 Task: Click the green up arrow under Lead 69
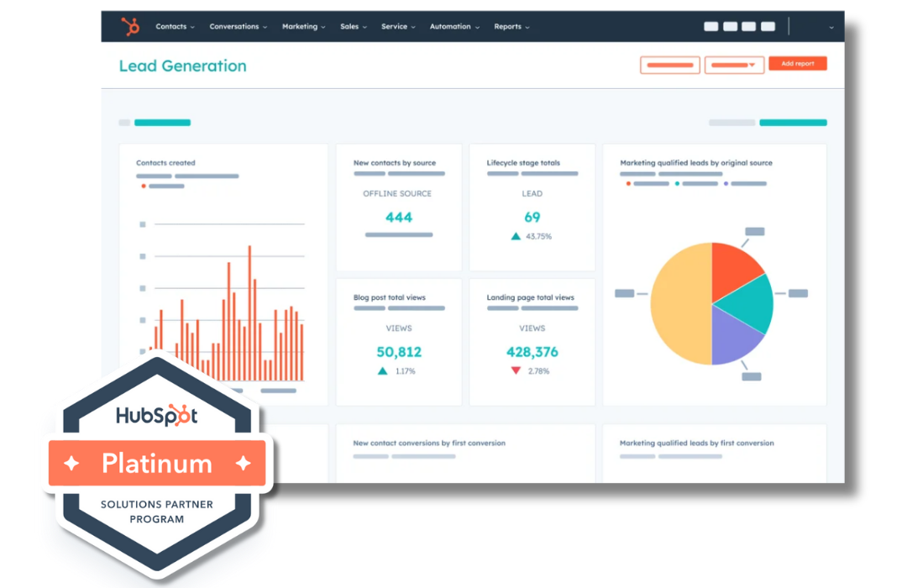(516, 237)
